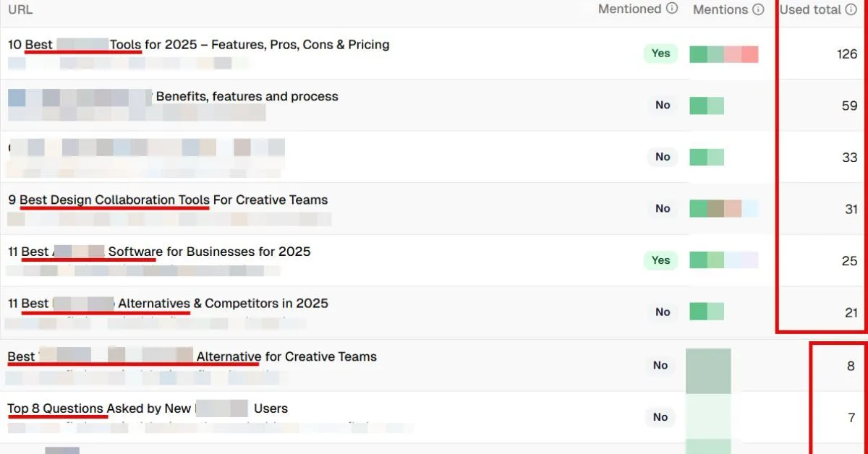The image size is (868, 454).
Task: Click the info icon next to Mentioned
Action: [x=672, y=9]
